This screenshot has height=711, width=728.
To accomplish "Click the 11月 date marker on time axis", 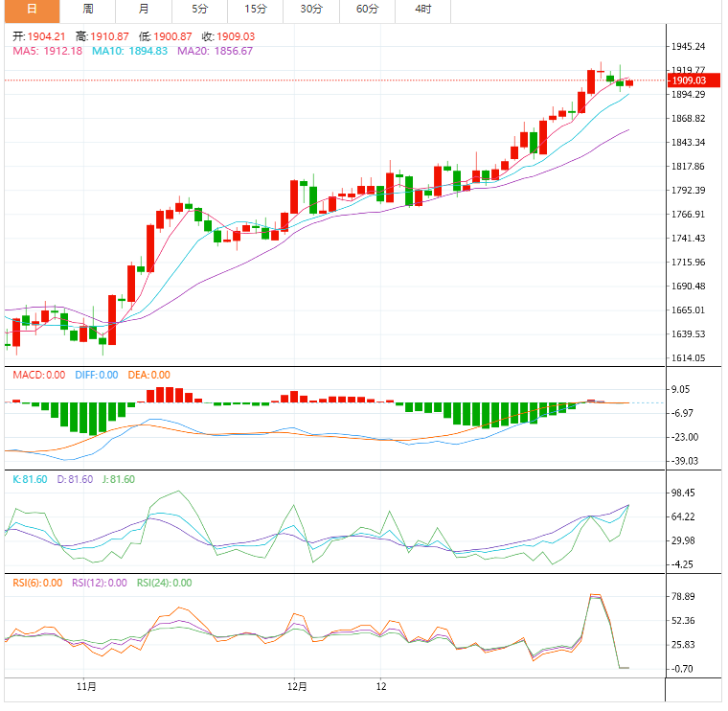I will (x=86, y=686).
